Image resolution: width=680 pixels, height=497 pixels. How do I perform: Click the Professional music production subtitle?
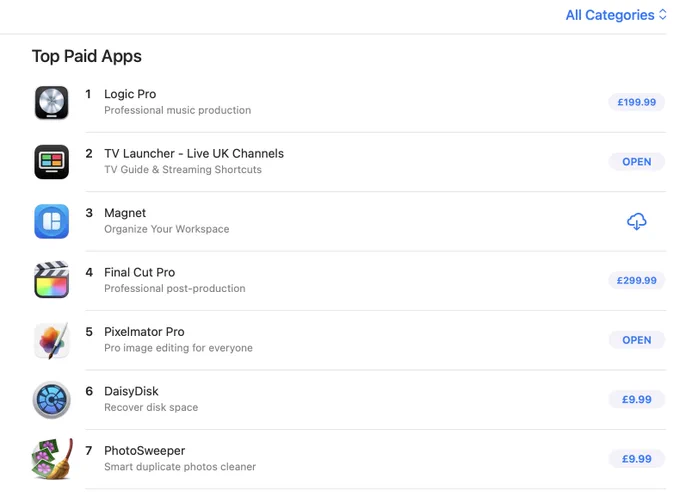point(177,110)
